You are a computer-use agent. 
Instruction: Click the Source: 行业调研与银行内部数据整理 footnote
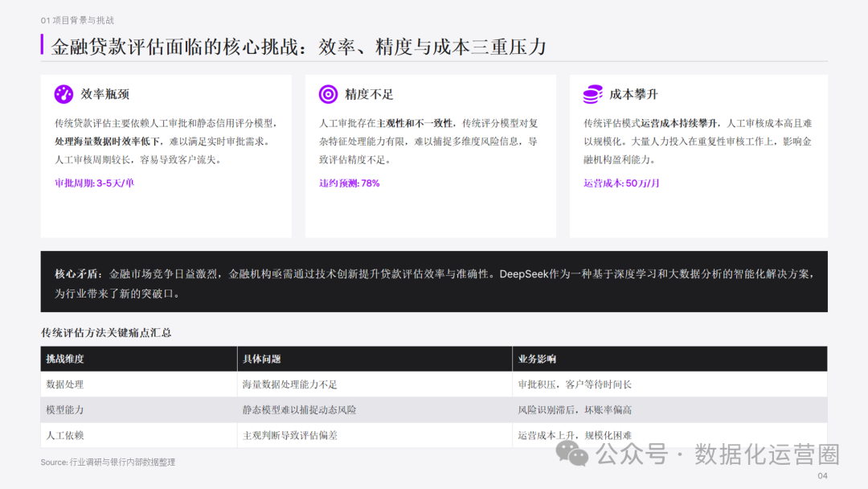click(108, 462)
